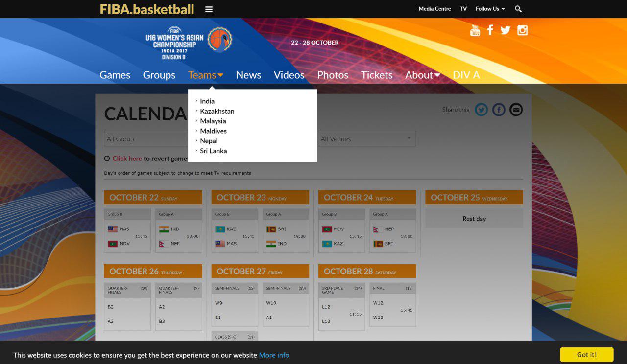The height and width of the screenshot is (364, 627).
Task: Open the IND vs NEP game card
Action: click(179, 231)
